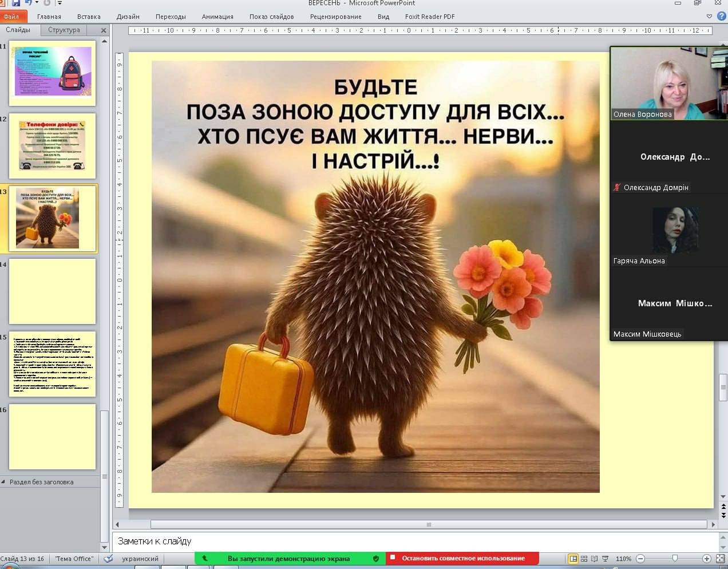Viewport: 728px width, 569px height.
Task: Click "Остановить совместное использование" button
Action: pos(462,558)
